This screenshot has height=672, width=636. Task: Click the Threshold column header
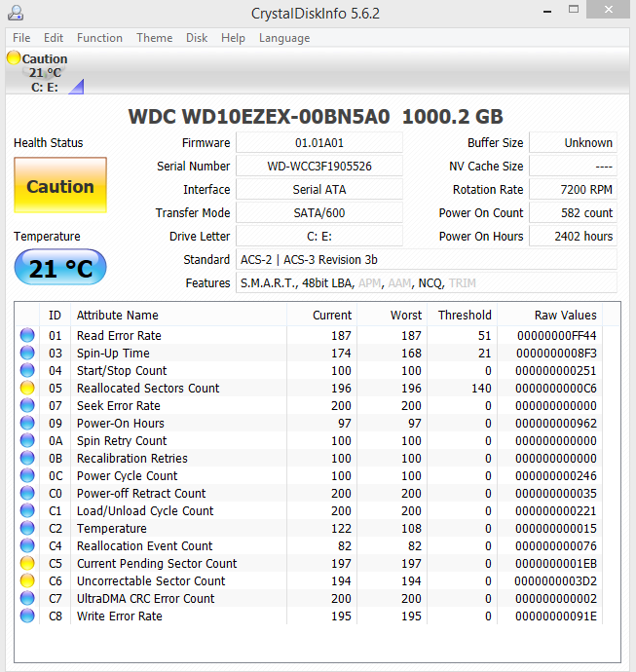click(463, 315)
